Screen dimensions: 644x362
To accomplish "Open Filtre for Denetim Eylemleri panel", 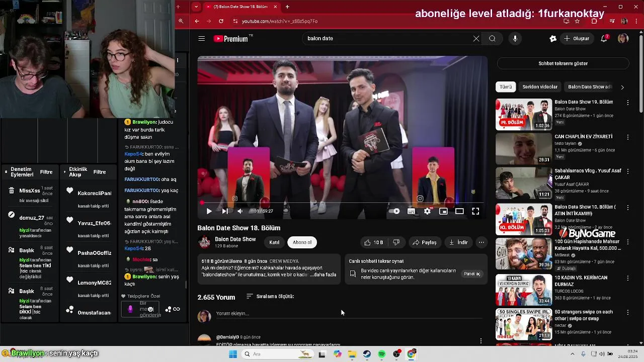I will tap(46, 172).
